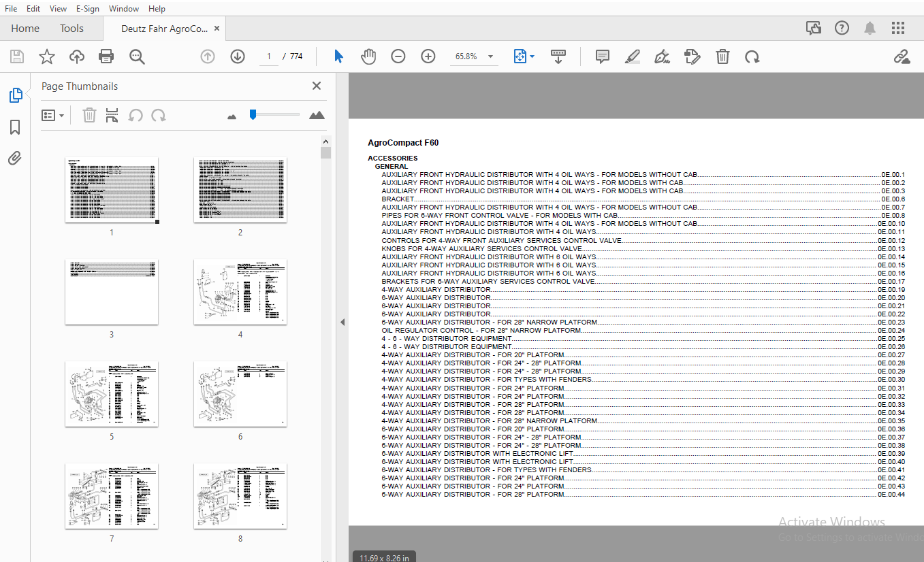This screenshot has height=562, width=924.
Task: Select the page 2 thumbnail
Action: pyautogui.click(x=240, y=190)
